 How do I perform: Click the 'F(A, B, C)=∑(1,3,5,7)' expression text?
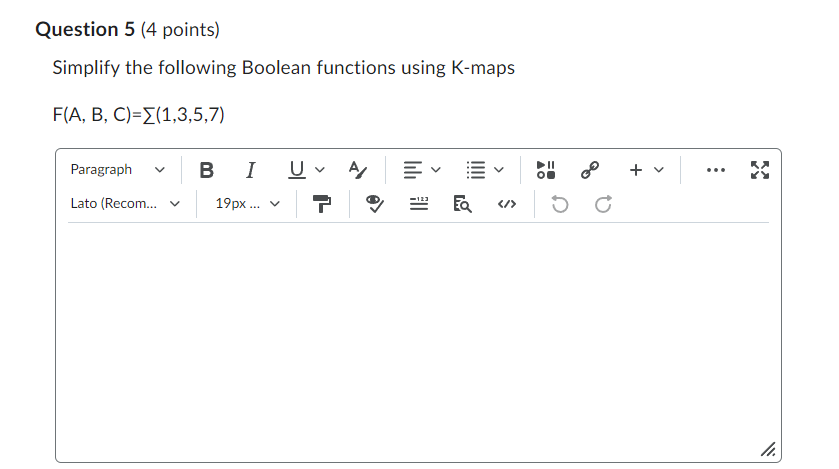click(139, 114)
